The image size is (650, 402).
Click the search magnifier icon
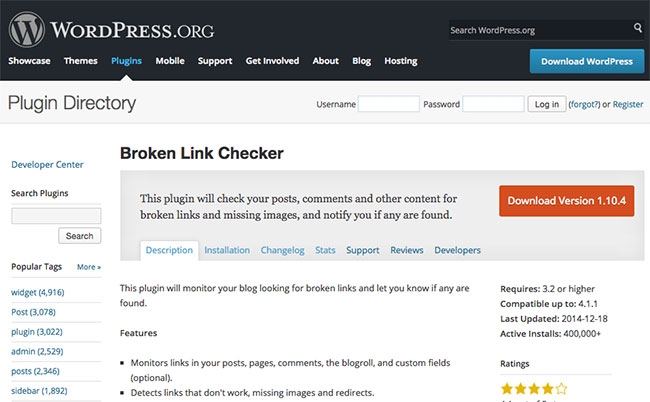point(638,28)
